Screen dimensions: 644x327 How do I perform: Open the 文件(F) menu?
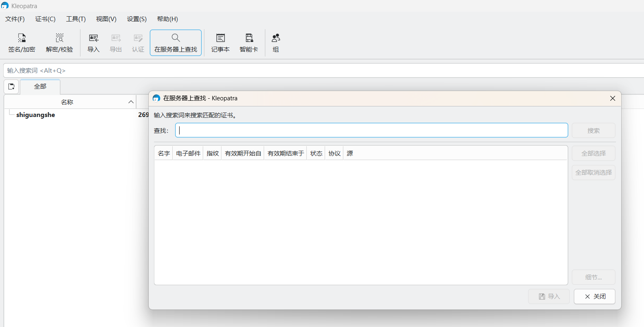(15, 19)
